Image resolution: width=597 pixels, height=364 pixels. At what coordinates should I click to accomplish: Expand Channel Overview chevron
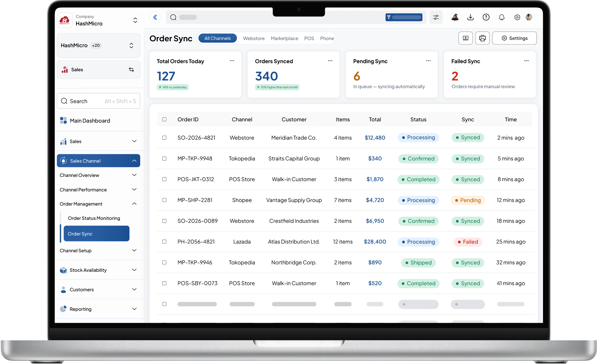pos(134,175)
